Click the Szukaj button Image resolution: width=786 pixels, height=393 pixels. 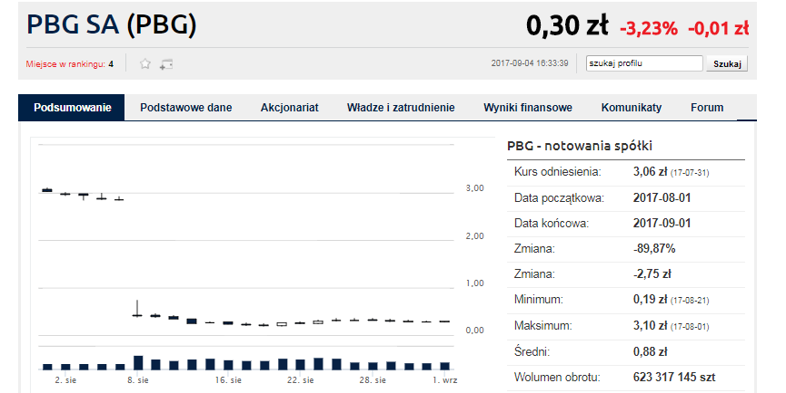[727, 64]
